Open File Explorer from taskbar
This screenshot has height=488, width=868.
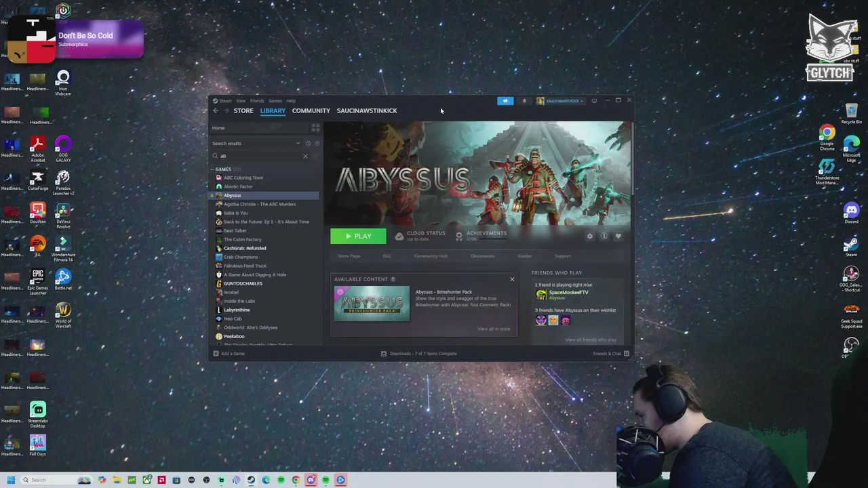click(117, 480)
